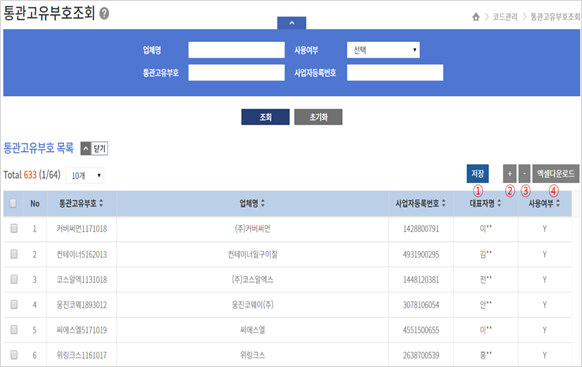Click the home icon in breadcrumb
The image size is (582, 367).
pos(476,17)
